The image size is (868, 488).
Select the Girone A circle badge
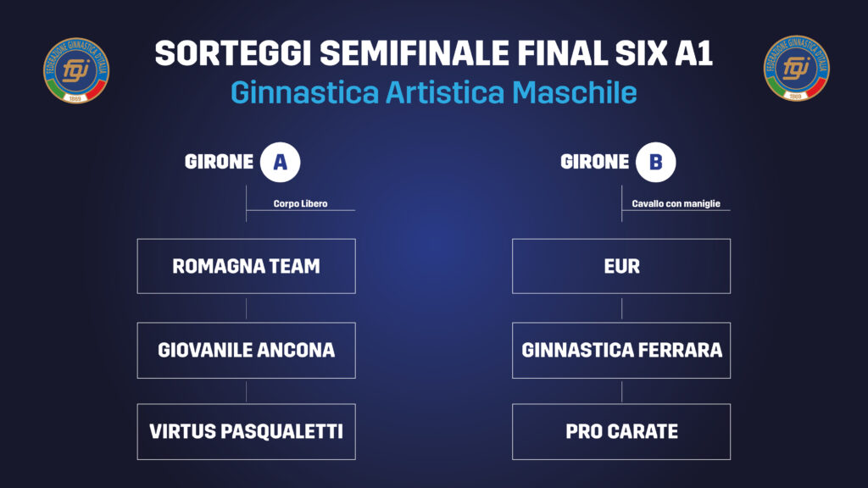tap(280, 162)
